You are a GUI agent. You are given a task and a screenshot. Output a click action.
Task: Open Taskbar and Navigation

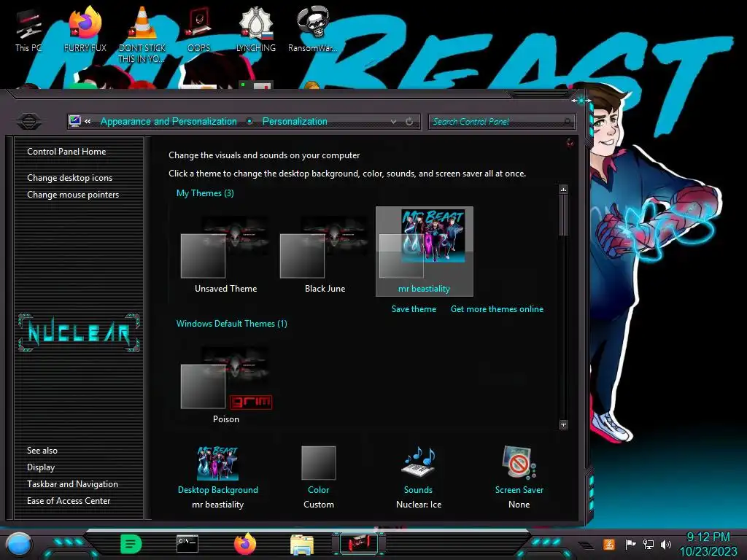click(x=72, y=484)
